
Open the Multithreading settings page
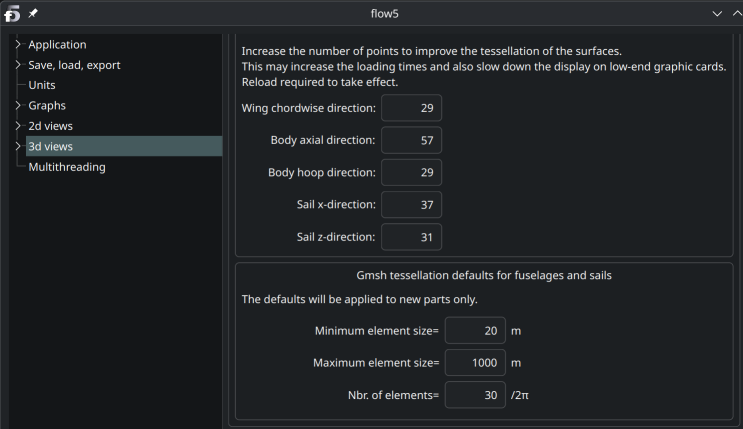tap(66, 167)
